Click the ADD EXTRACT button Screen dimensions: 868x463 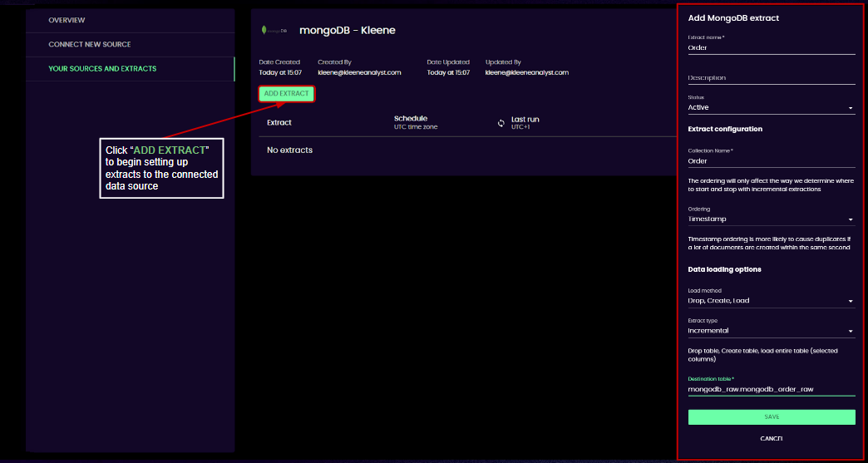(286, 93)
